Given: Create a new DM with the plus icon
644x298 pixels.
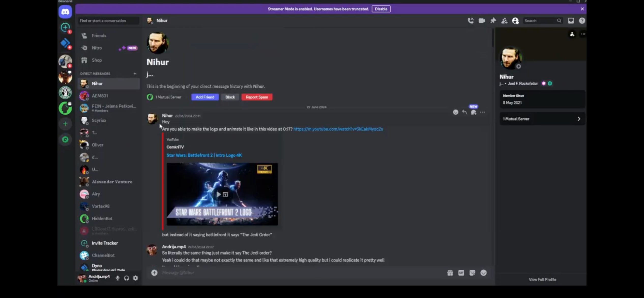Looking at the screenshot, I should point(135,74).
